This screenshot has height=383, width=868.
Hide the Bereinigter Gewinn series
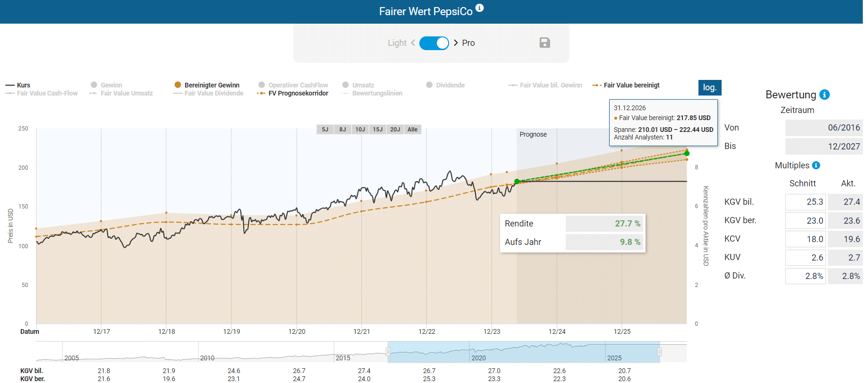coord(207,85)
